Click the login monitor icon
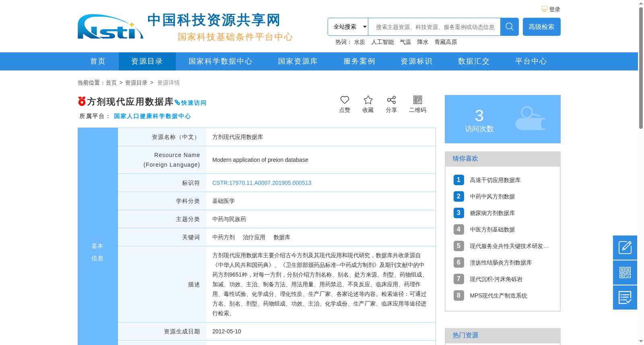The width and height of the screenshot is (644, 345). 544,9
